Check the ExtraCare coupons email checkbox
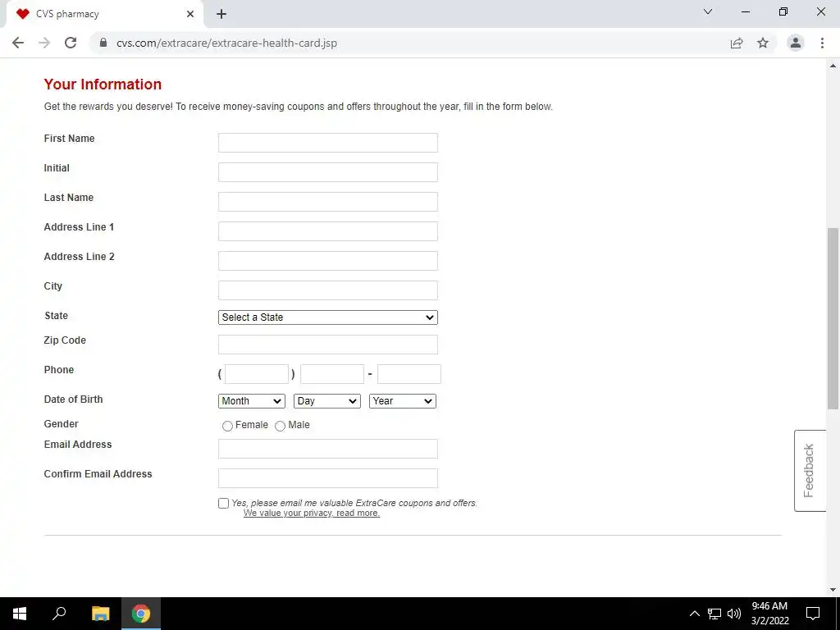 (x=223, y=503)
